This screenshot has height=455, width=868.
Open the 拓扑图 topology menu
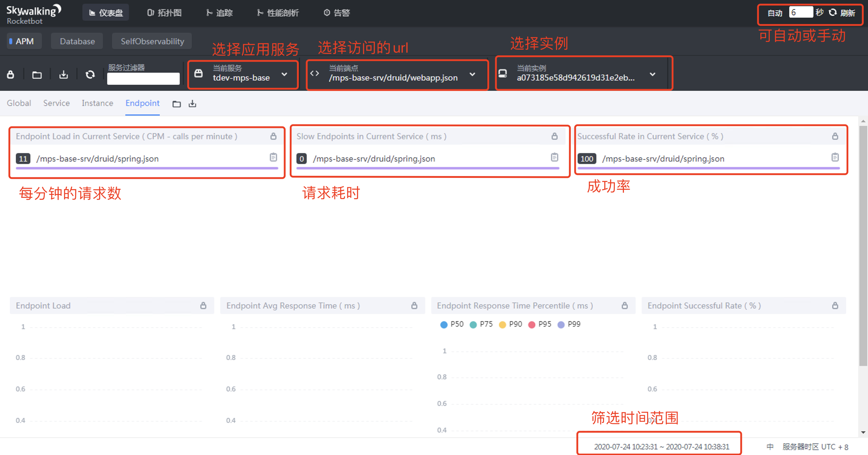(x=165, y=13)
